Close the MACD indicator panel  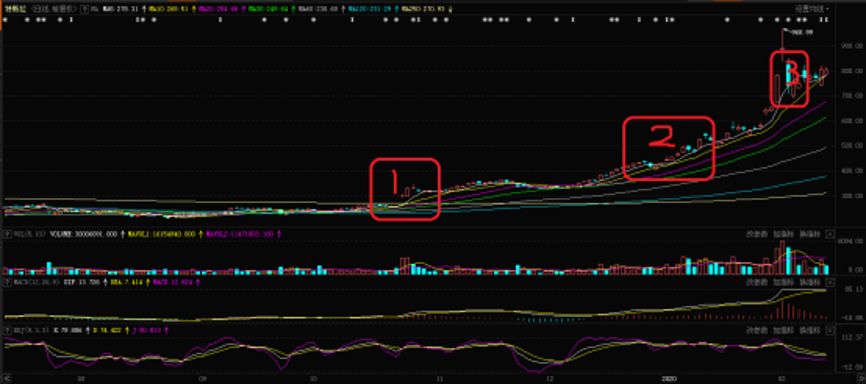coord(830,282)
